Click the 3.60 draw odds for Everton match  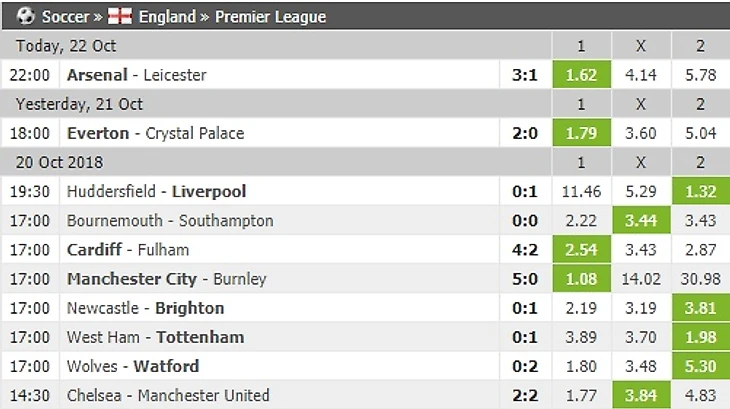(x=640, y=133)
